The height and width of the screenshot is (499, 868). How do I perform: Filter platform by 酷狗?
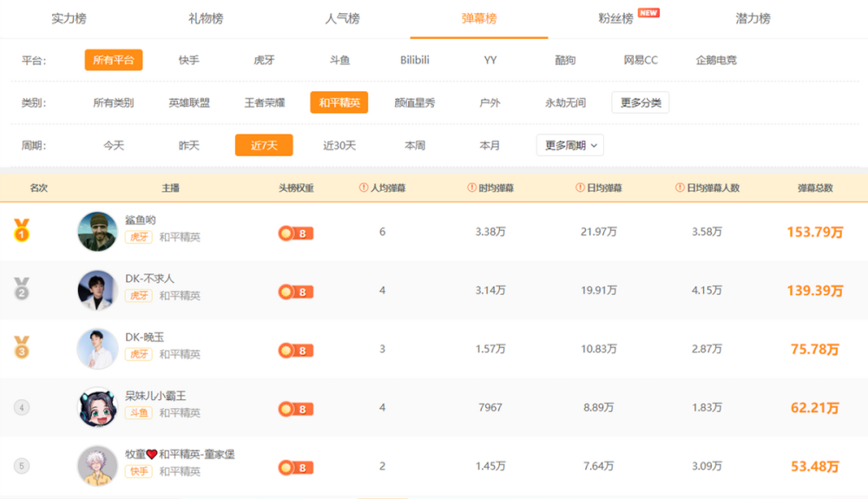(565, 60)
